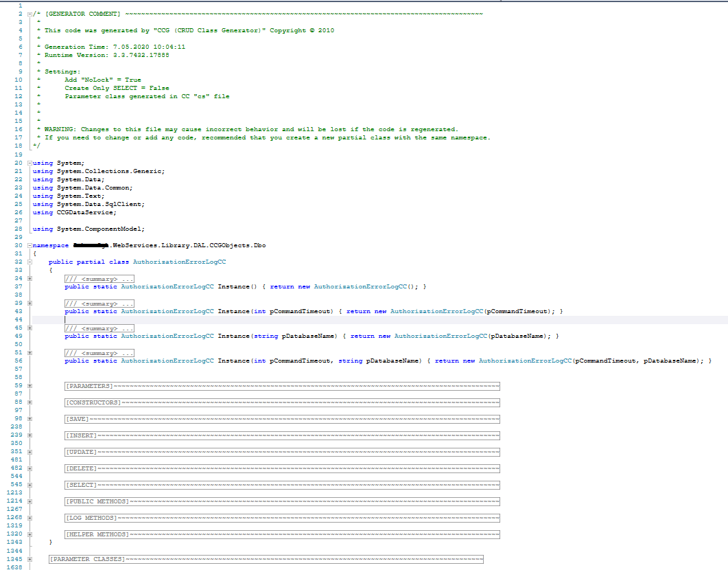Click the collapsed [SELECT] region box

282,485
